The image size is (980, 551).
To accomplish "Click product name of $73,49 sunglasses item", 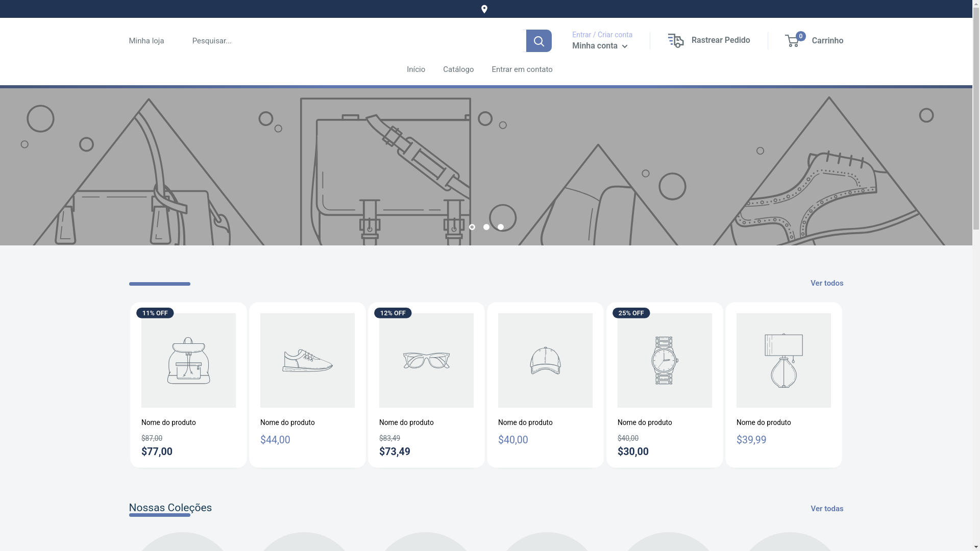I will click(x=406, y=422).
